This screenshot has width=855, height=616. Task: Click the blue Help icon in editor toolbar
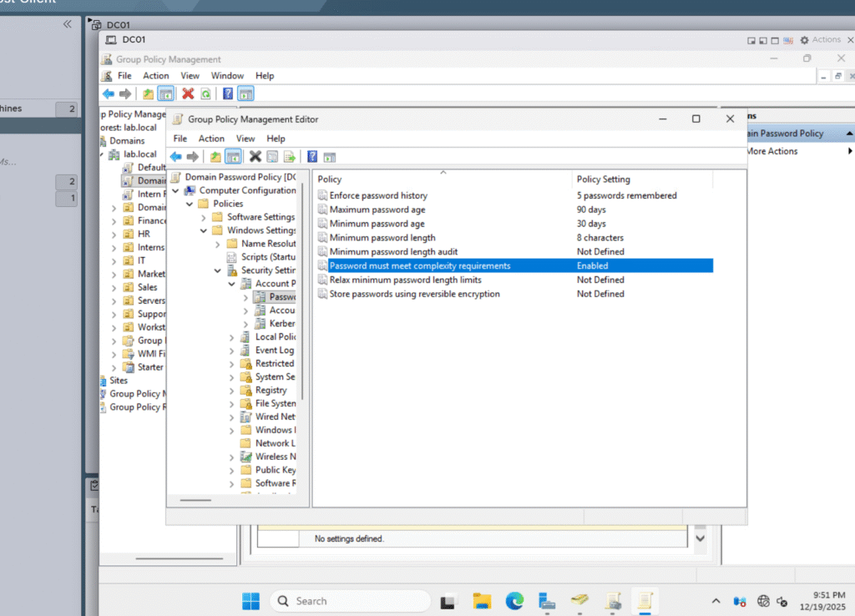(x=312, y=157)
